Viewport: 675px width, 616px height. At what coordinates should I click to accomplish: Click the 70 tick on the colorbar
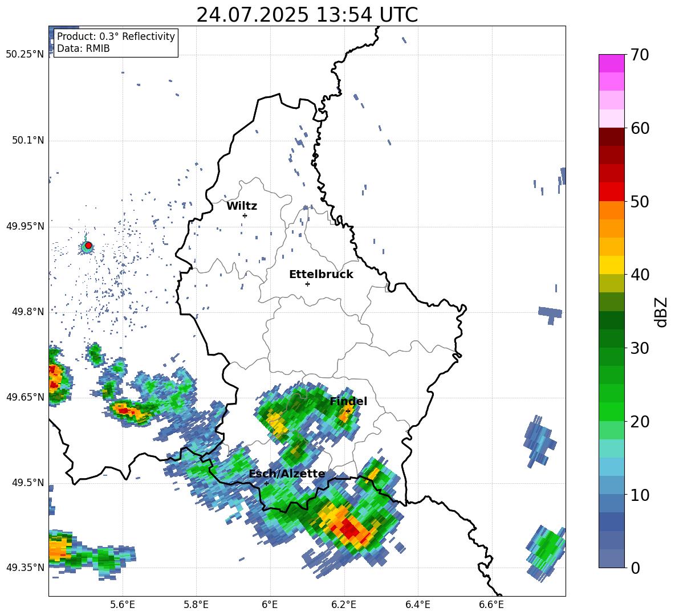tap(640, 55)
